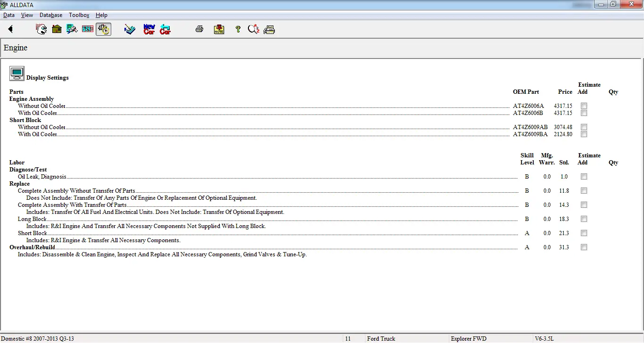Click the year 11 status bar field
This screenshot has height=343, width=644.
[348, 339]
